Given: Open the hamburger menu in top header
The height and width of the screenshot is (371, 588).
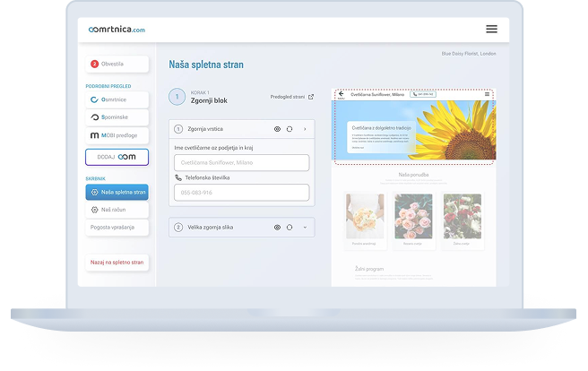Looking at the screenshot, I should [x=491, y=29].
